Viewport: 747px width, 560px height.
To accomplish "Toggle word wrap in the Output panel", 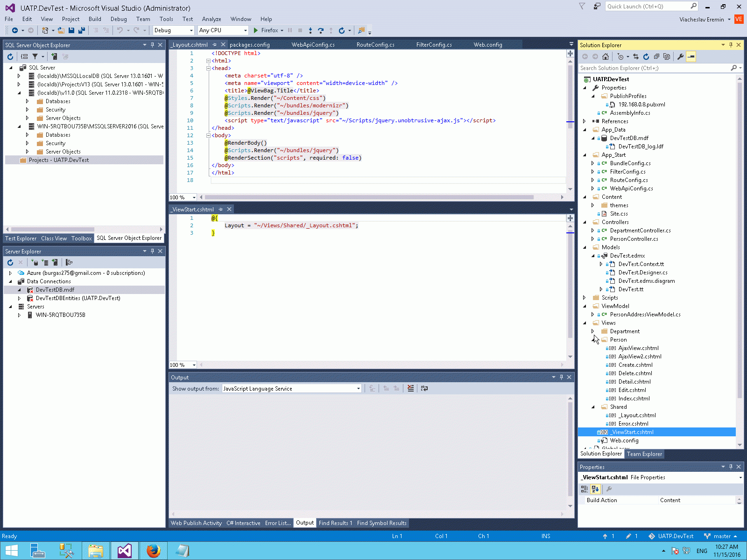I will (424, 388).
